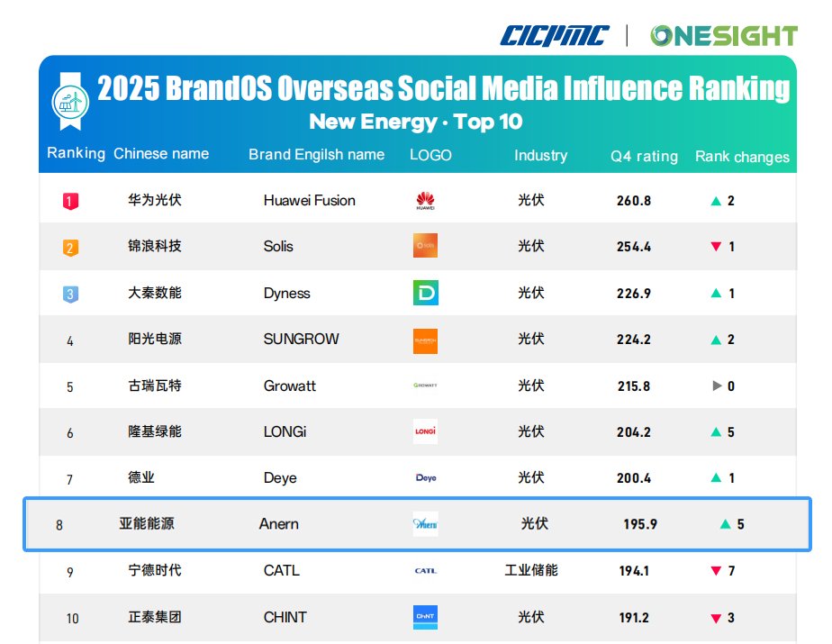Toggle the green up arrow beside Huawei Fusion
This screenshot has height=644, width=832.
pyautogui.click(x=716, y=200)
